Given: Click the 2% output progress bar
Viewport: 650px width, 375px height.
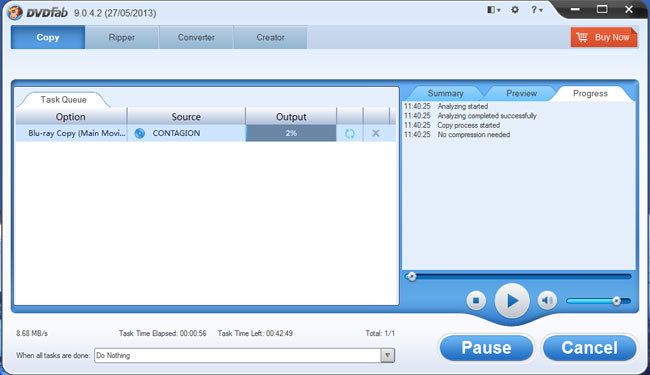Looking at the screenshot, I should point(291,133).
